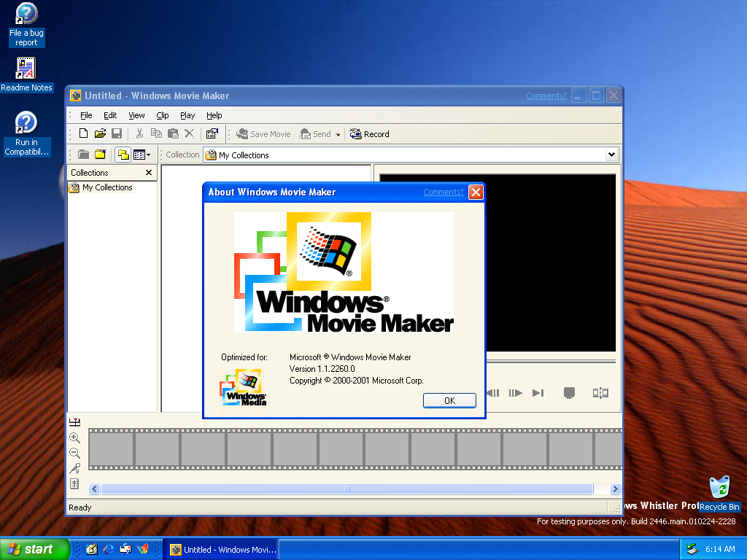Click the Record button in the toolbar
Viewport: 747px width, 560px height.
pyautogui.click(x=370, y=134)
